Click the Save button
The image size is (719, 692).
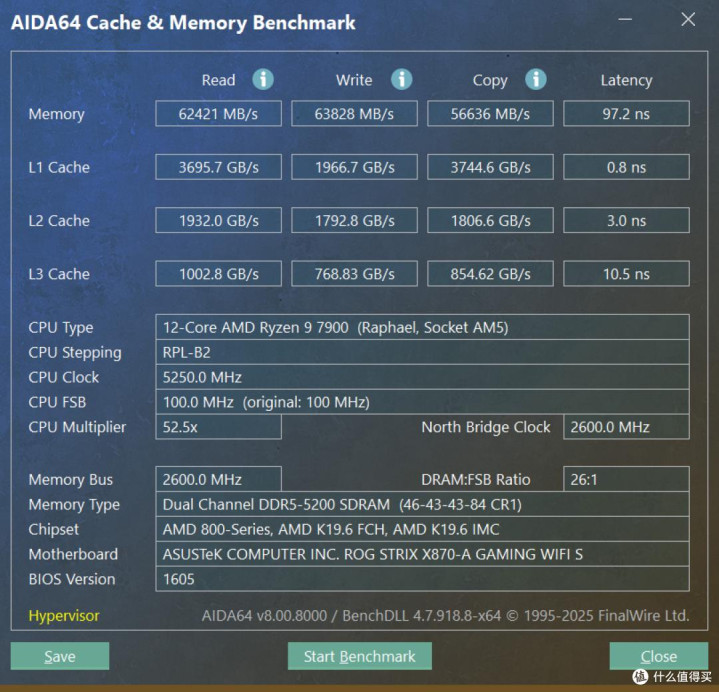tap(60, 656)
